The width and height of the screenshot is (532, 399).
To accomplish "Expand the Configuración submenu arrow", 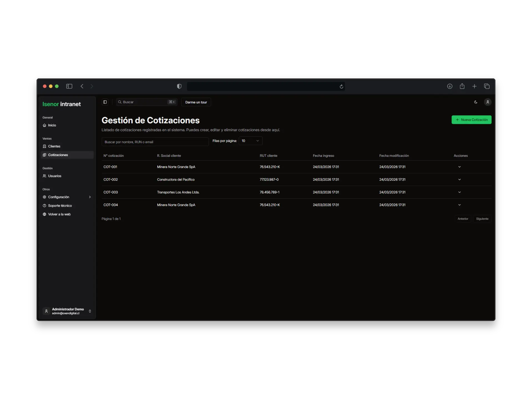I will click(x=90, y=197).
